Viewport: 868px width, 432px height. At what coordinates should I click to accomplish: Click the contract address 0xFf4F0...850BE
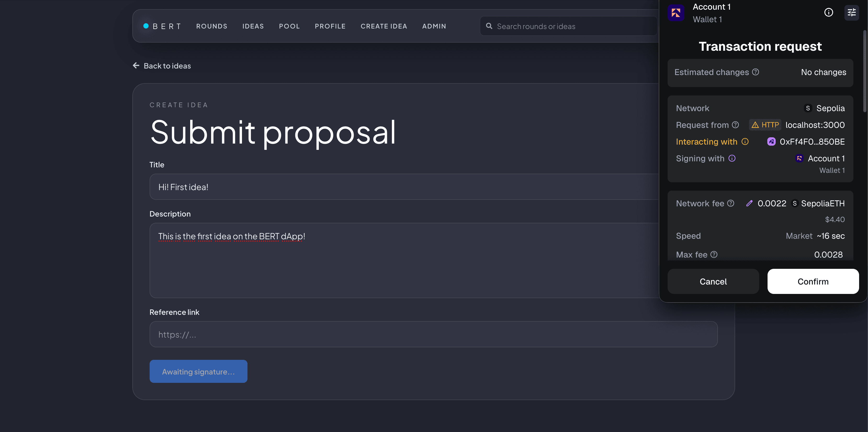coord(812,142)
